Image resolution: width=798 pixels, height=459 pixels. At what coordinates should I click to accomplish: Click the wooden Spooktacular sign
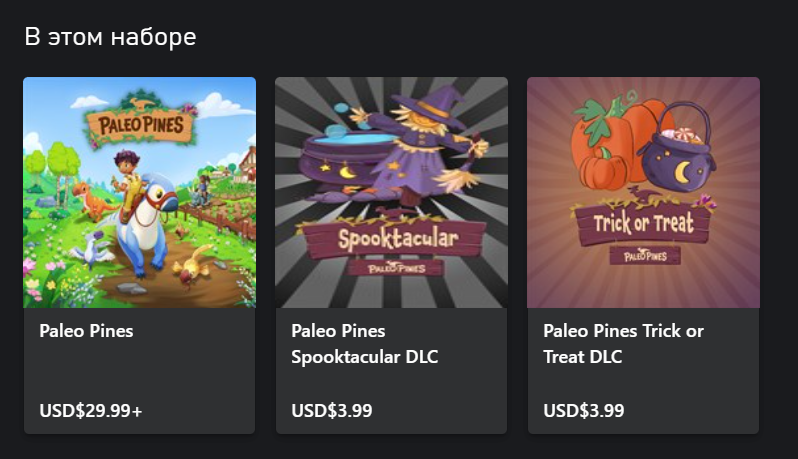click(x=397, y=240)
